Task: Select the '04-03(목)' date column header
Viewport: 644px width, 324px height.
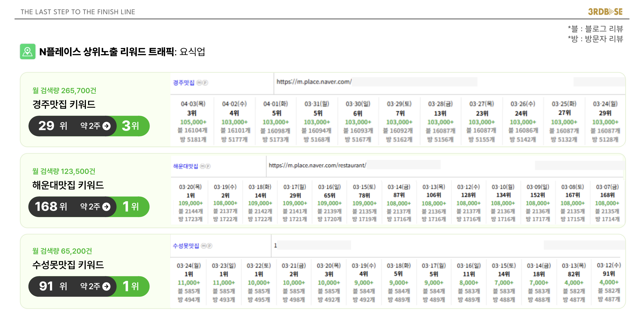Action: [193, 104]
